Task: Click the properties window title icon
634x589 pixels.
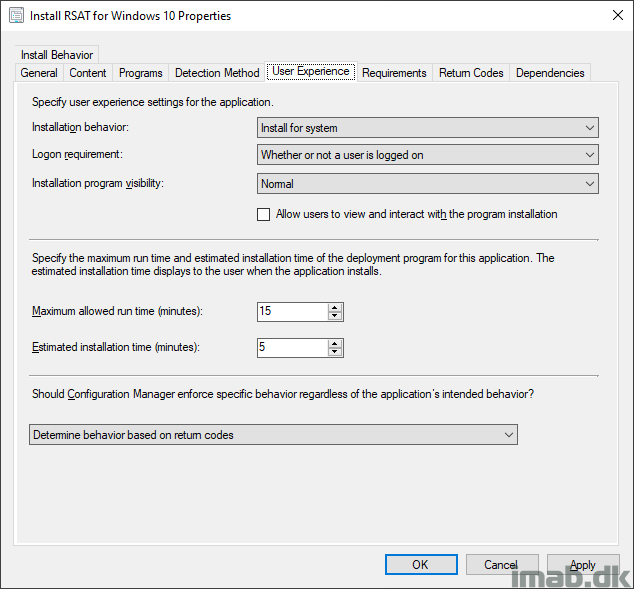Action: [x=17, y=15]
